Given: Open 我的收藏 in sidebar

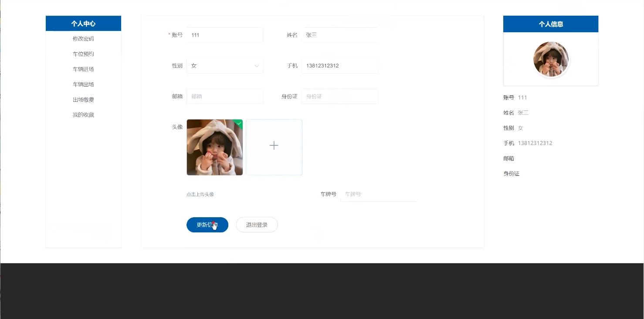Looking at the screenshot, I should [x=83, y=115].
